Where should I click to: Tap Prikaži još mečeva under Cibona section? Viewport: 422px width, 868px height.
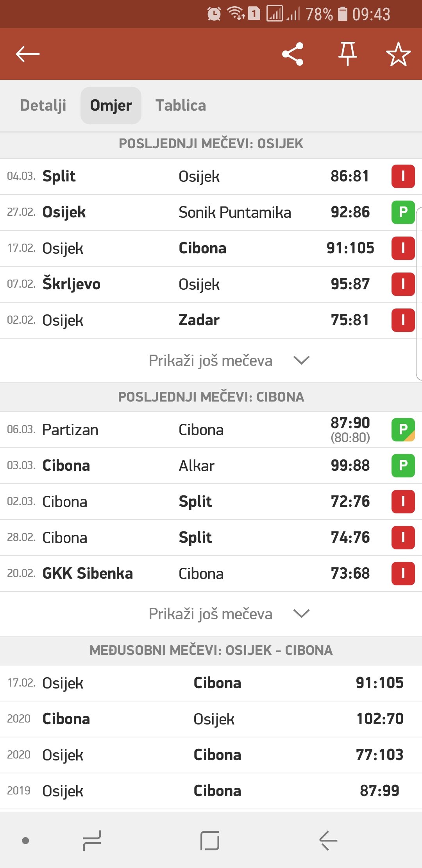click(x=211, y=614)
